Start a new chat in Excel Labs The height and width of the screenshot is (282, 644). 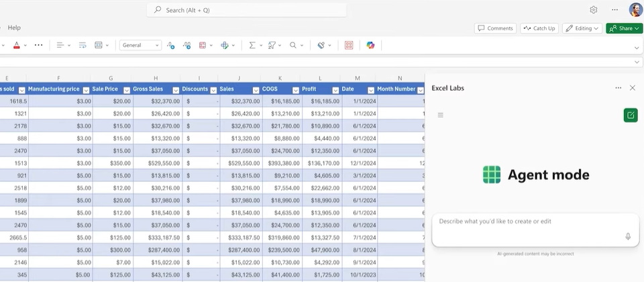(630, 115)
